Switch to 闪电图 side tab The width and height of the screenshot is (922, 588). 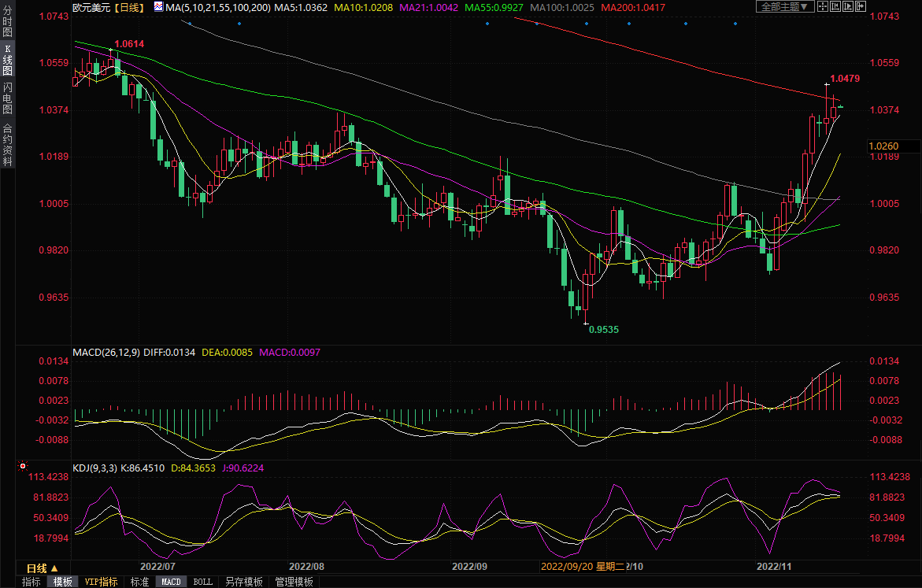click(7, 97)
